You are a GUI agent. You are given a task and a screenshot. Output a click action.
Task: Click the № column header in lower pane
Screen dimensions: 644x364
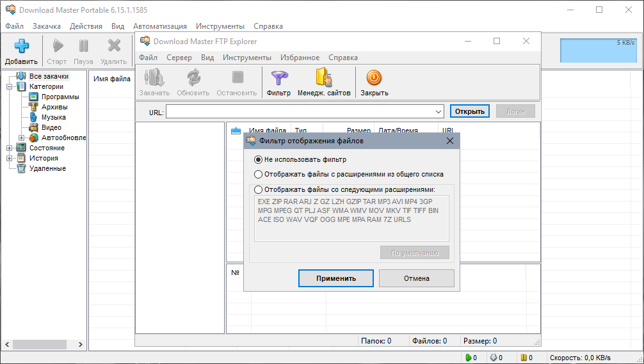point(236,273)
